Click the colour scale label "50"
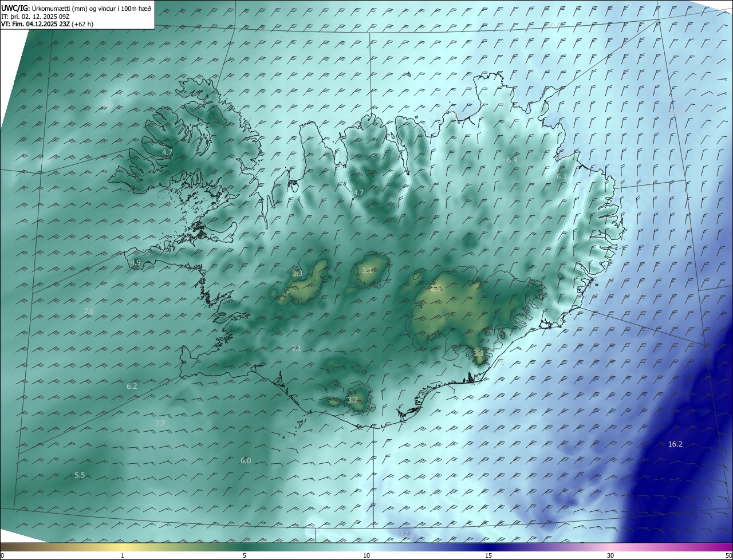 pos(728,555)
